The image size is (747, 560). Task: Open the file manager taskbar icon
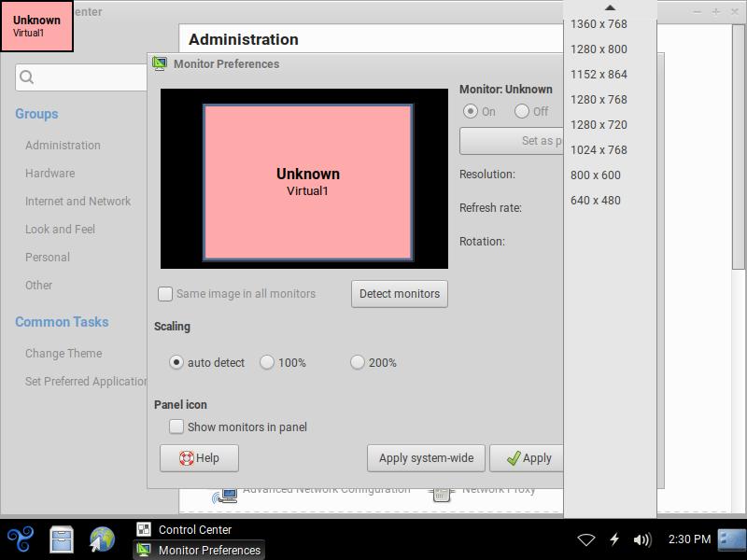click(62, 539)
